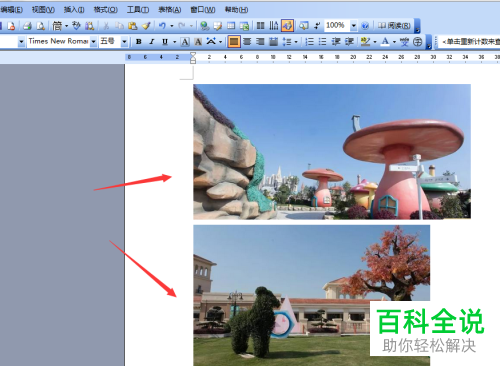Open the Print Preview icon
The image size is (500, 366).
[41, 26]
